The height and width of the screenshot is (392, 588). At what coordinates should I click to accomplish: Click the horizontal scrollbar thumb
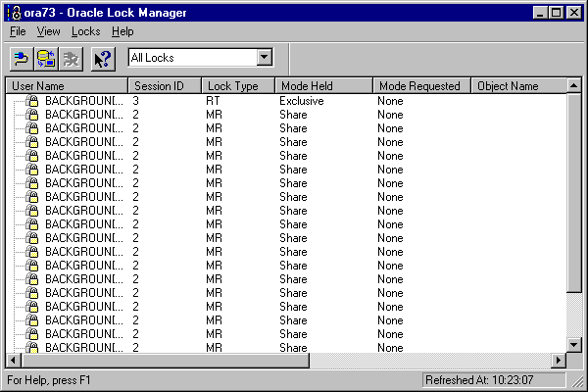pyautogui.click(x=166, y=361)
